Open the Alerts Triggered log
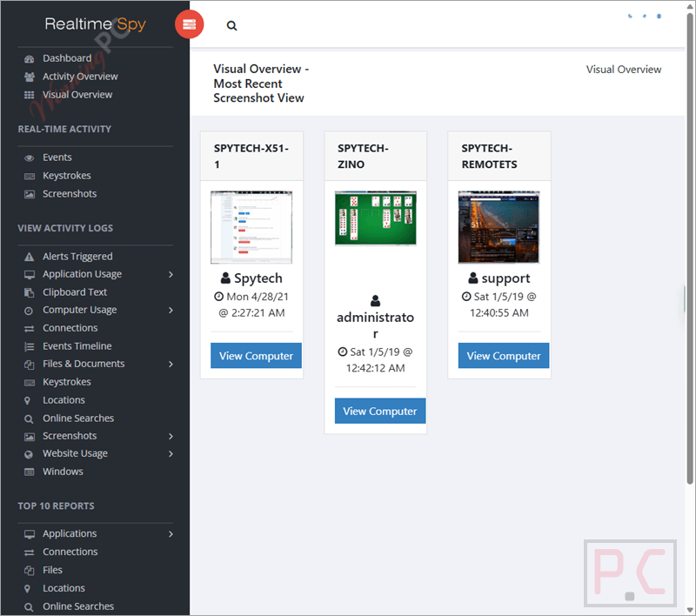Image resolution: width=696 pixels, height=616 pixels. click(77, 257)
